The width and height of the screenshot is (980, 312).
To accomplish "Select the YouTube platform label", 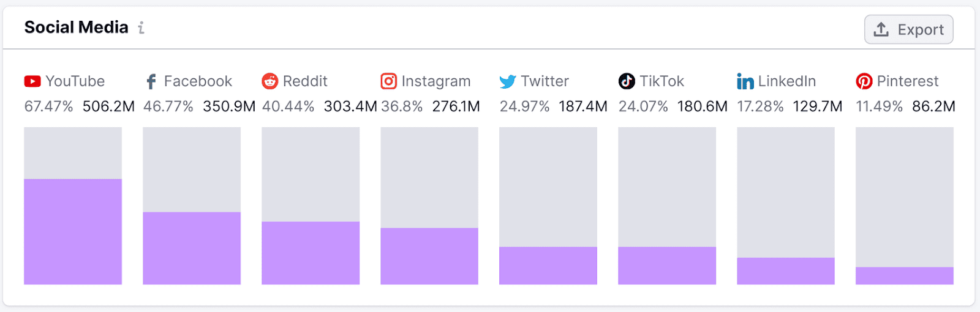I will point(75,81).
